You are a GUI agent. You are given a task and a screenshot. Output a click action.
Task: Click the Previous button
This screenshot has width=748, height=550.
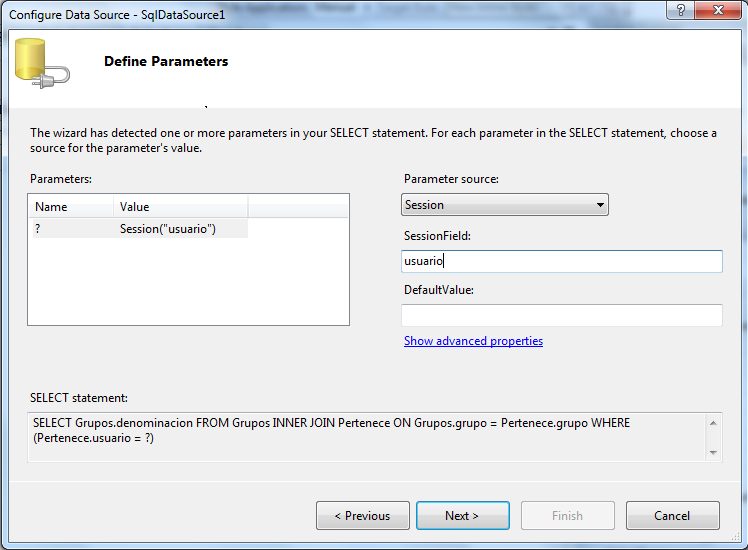(x=363, y=516)
